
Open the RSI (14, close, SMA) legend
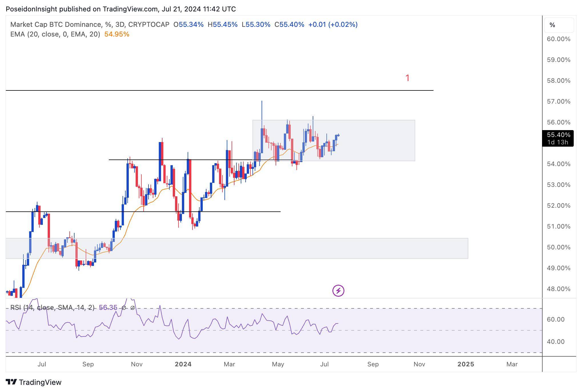[x=52, y=308]
